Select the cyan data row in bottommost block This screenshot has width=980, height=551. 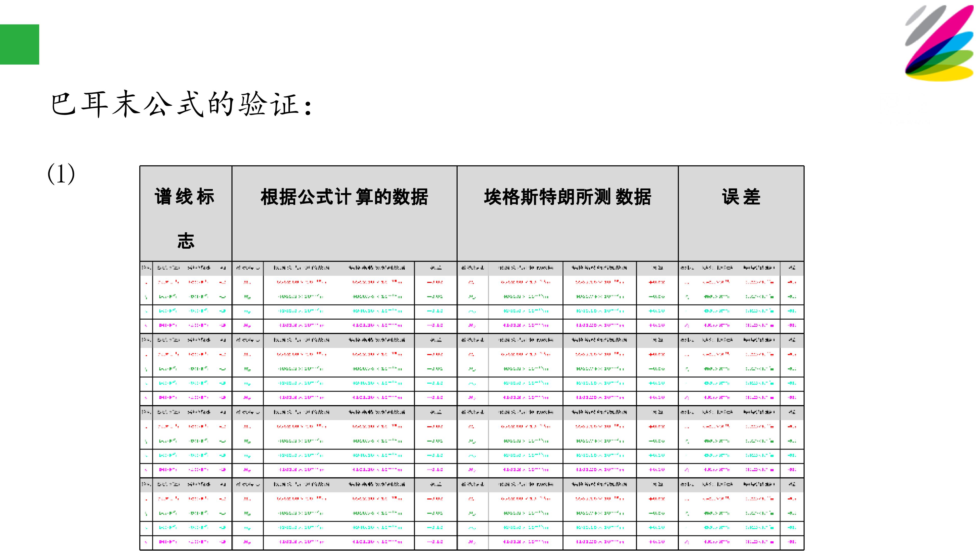click(x=472, y=528)
